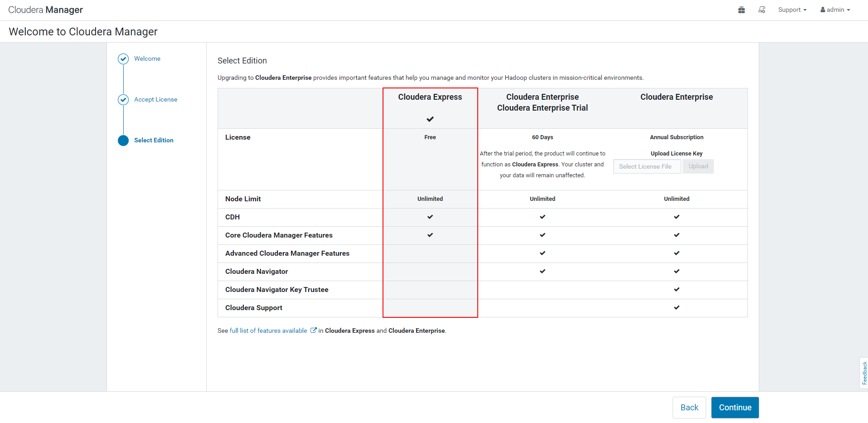Click the Accept License step checkmark circle
The width and height of the screenshot is (868, 423).
pyautogui.click(x=123, y=100)
